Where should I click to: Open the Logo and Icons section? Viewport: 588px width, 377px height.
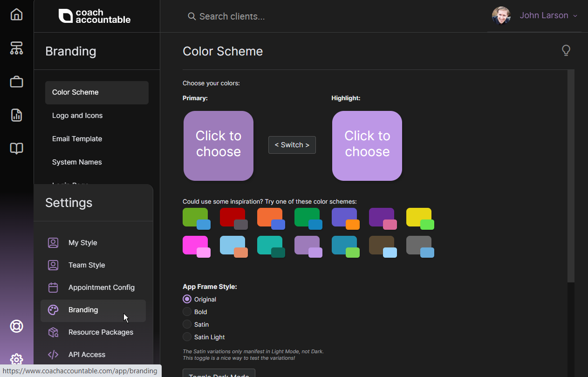coord(77,116)
